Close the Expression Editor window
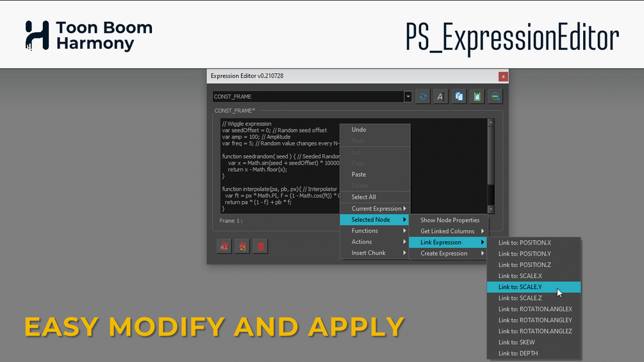Screen dimensions: 644x362 click(x=503, y=76)
